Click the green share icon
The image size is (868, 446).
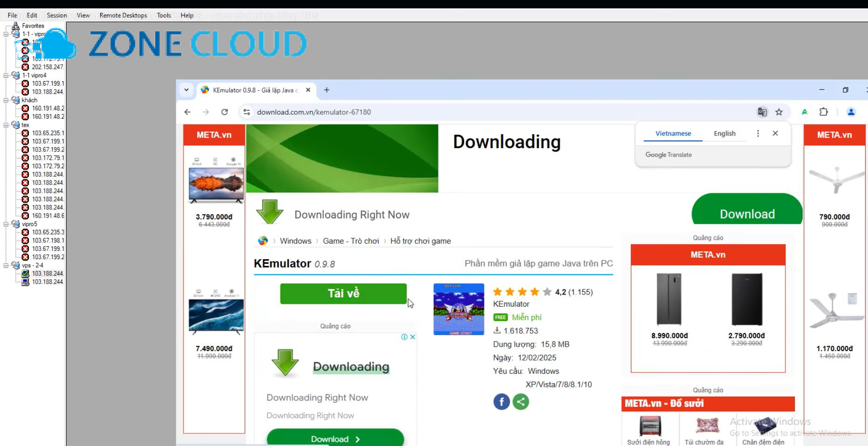(521, 402)
